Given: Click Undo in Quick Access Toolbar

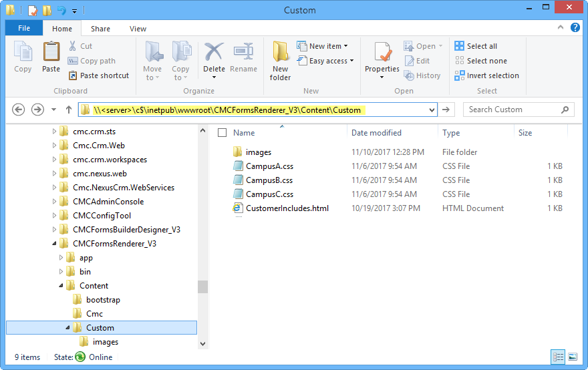Looking at the screenshot, I should (62, 10).
